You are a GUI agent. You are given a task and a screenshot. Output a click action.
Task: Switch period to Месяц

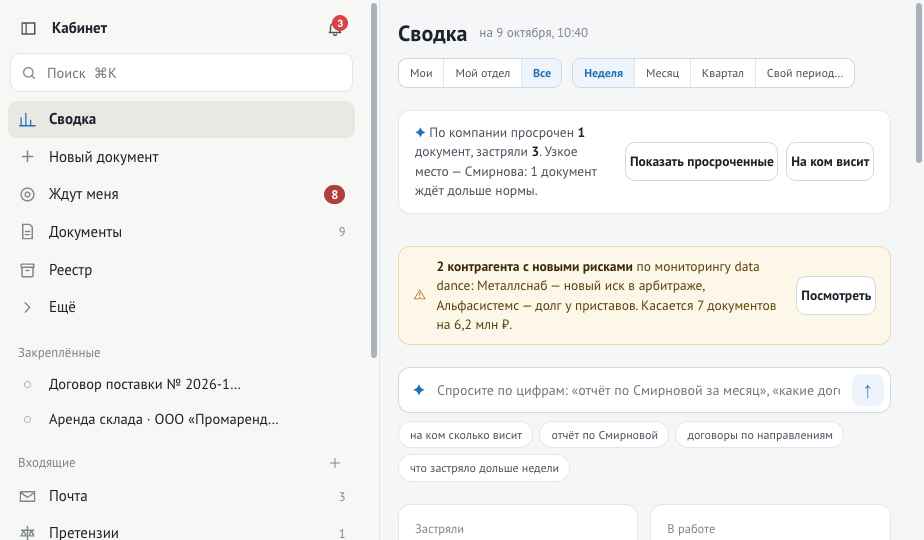(662, 73)
